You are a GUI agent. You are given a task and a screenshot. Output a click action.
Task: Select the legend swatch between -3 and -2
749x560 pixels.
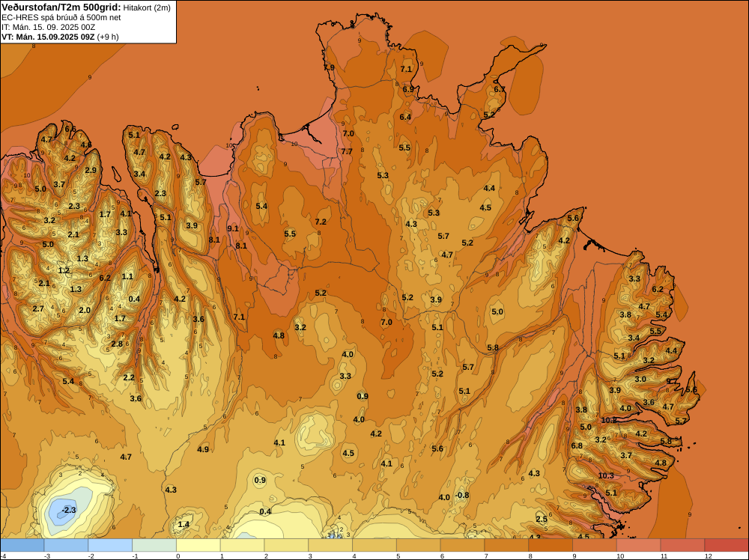click(x=66, y=545)
